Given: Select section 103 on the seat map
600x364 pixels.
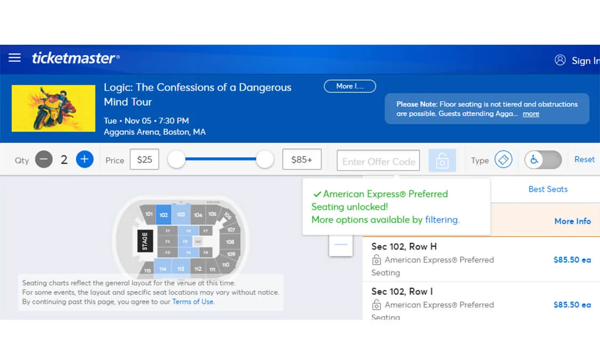Looking at the screenshot, I should tap(181, 214).
